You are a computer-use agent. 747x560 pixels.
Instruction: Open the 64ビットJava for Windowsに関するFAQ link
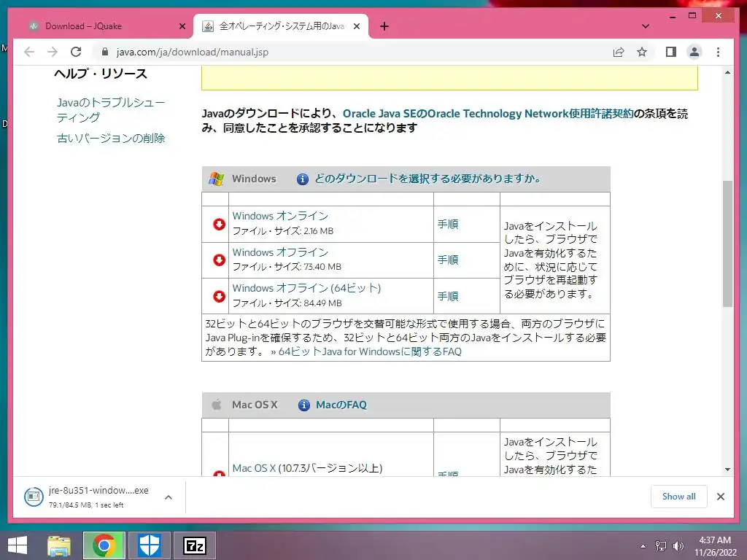[x=370, y=351]
